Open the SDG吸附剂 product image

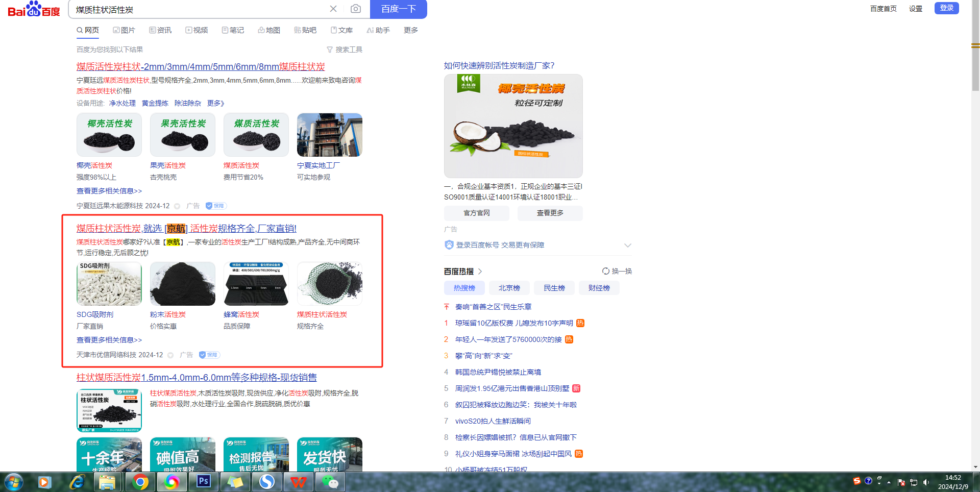109,284
